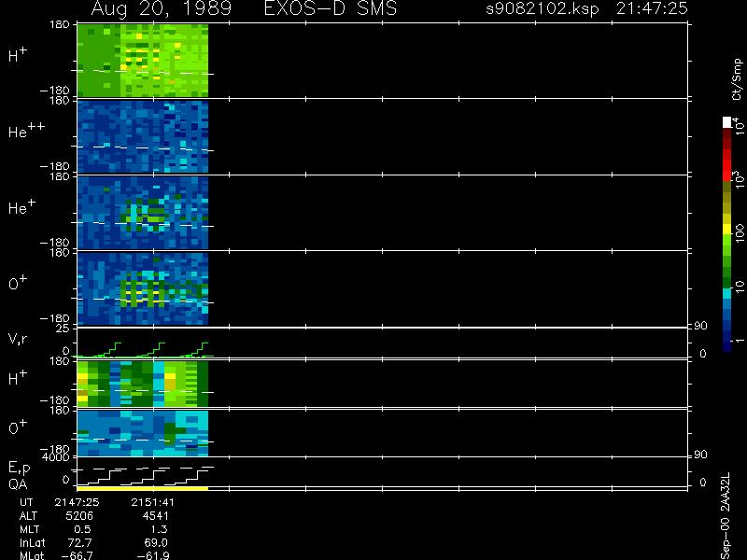Screen dimensions: 747x560
Task: Click the MLT value '1.3'
Action: 158,529
